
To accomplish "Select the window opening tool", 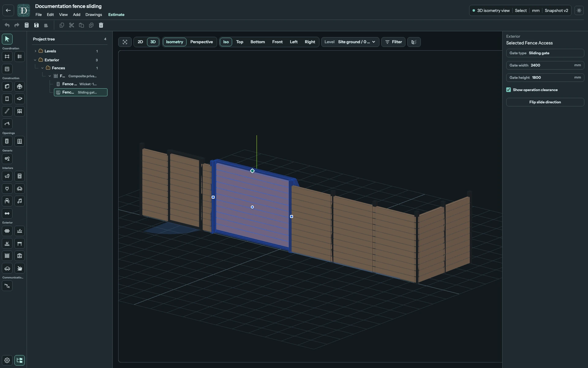I will (20, 141).
